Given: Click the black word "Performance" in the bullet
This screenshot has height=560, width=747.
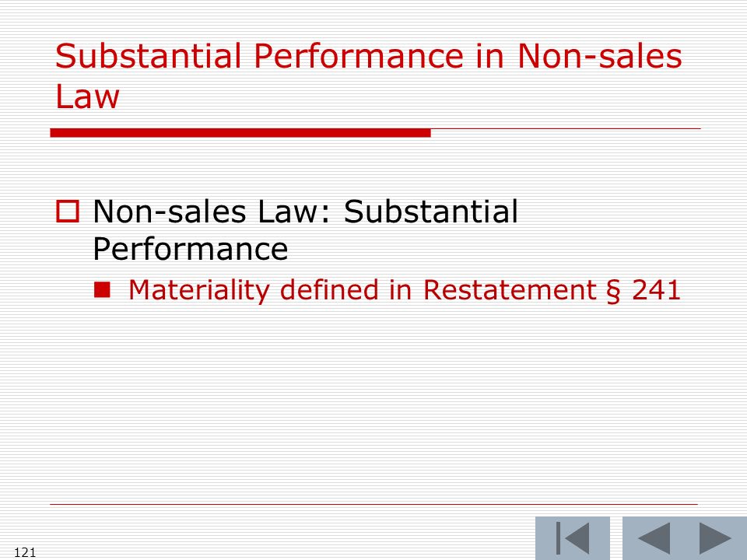Looking at the screenshot, I should pos(191,249).
